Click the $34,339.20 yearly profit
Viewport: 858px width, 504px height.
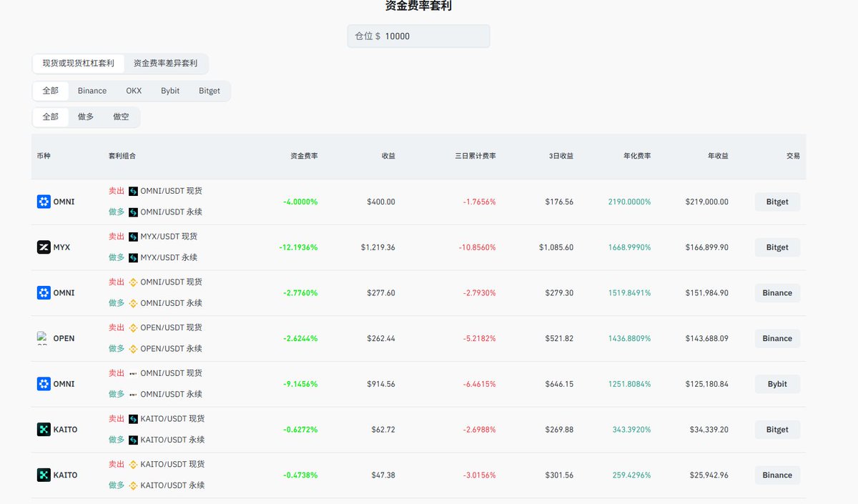709,430
